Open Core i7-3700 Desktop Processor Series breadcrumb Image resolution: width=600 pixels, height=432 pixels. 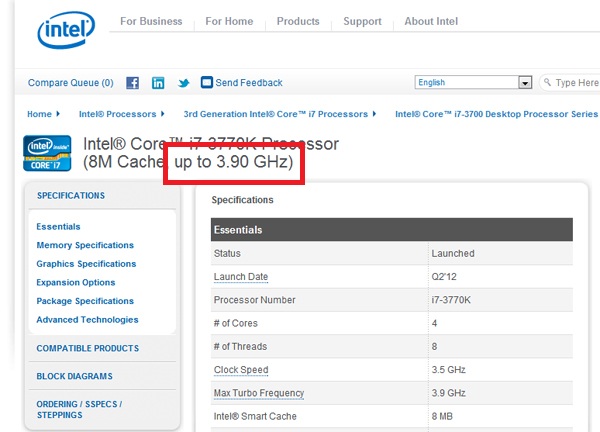[x=496, y=114]
